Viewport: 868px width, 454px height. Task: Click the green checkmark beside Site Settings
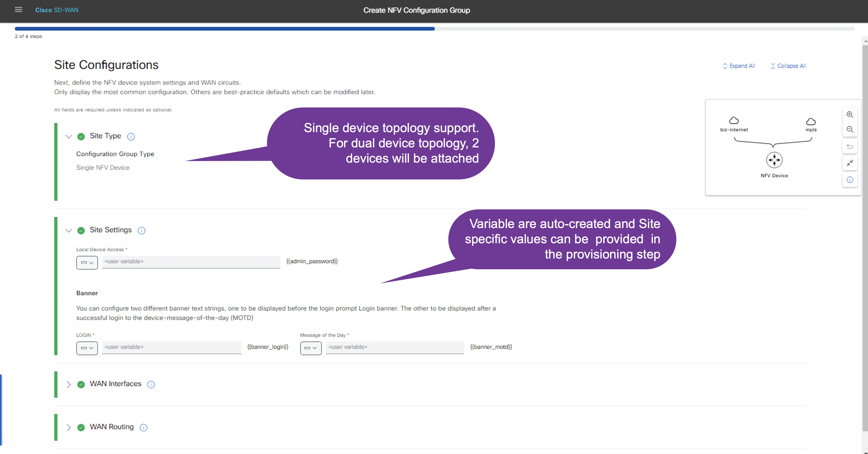click(81, 230)
